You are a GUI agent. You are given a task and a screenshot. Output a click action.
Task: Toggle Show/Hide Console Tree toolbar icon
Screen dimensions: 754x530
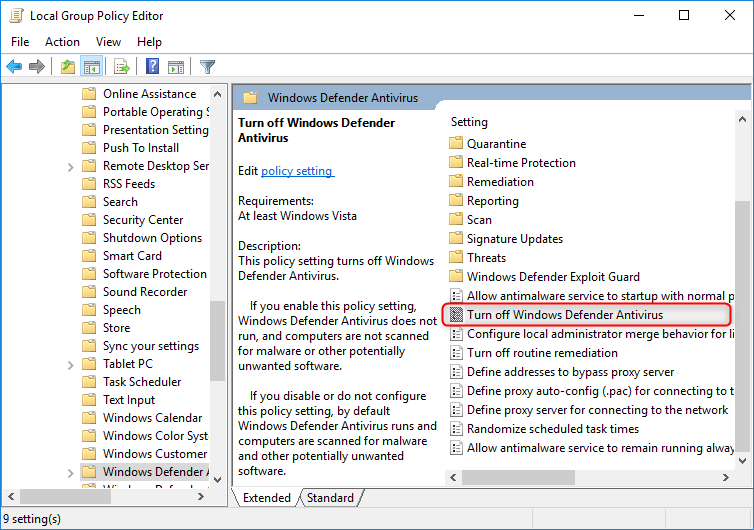pos(91,67)
